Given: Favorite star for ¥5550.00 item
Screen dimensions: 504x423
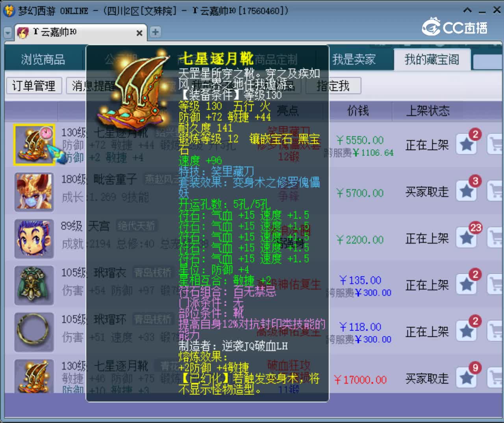Looking at the screenshot, I should click(x=467, y=145).
